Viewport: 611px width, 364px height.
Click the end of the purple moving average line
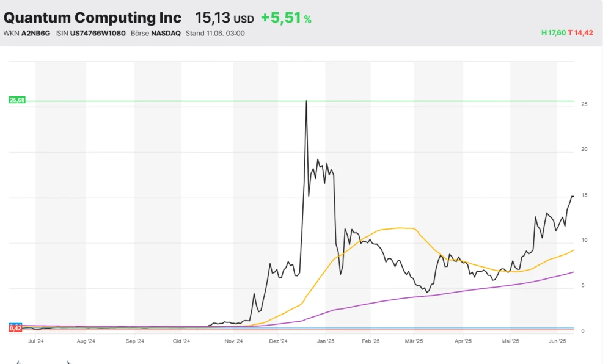[573, 272]
